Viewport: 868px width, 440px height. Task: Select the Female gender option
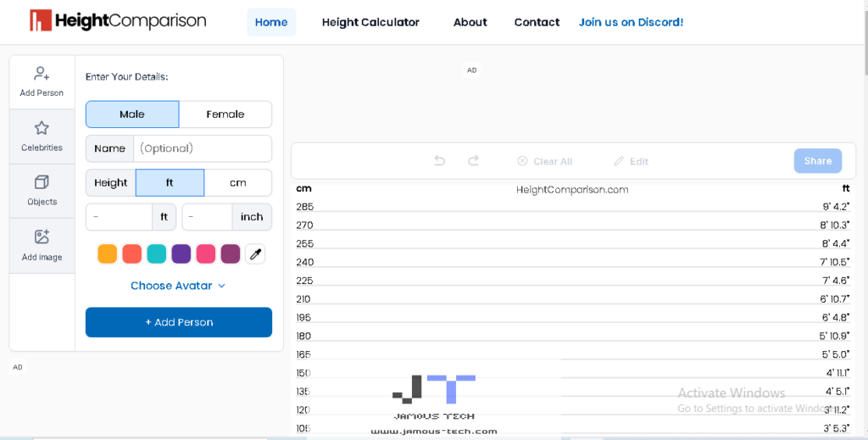click(x=225, y=114)
